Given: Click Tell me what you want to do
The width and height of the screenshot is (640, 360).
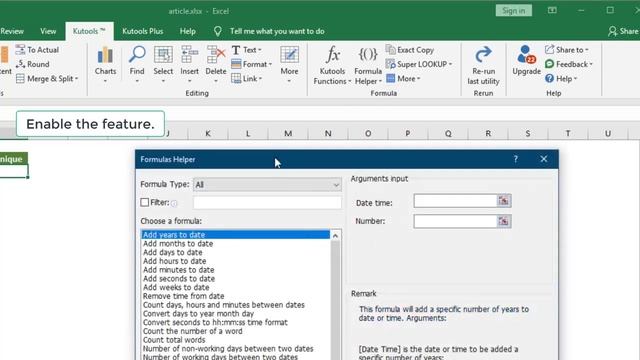Looking at the screenshot, I should [277, 31].
